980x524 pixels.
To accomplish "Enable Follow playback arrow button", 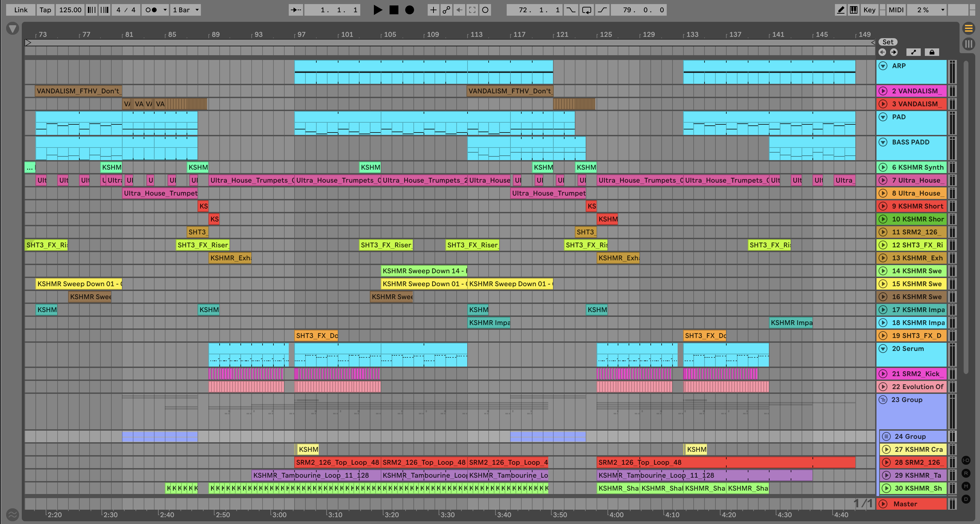I will coord(296,10).
